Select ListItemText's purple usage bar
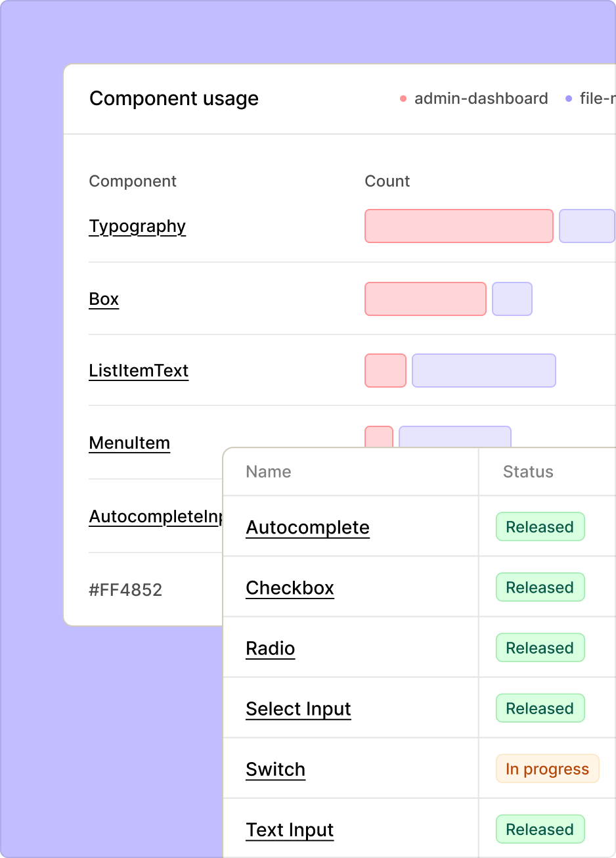Screen dimensions: 616x858 [x=484, y=371]
